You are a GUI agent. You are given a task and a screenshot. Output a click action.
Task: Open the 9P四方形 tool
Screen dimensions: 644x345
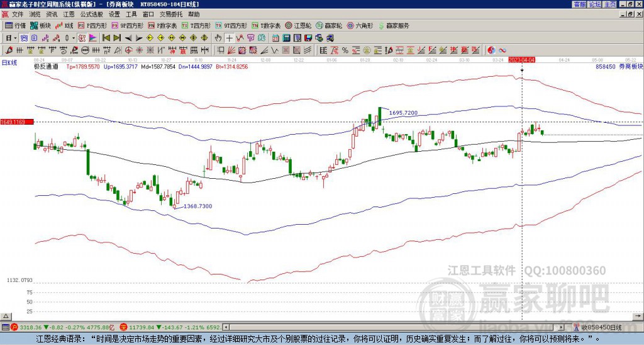click(127, 25)
